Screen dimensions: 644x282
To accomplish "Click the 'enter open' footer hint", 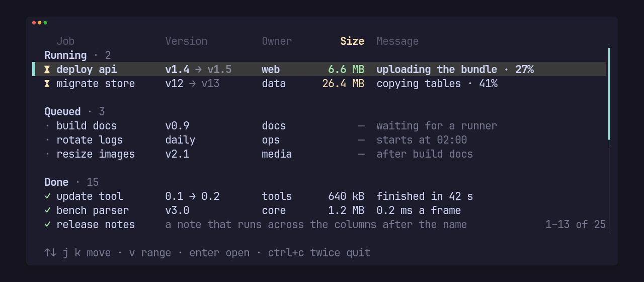I will click(219, 253).
